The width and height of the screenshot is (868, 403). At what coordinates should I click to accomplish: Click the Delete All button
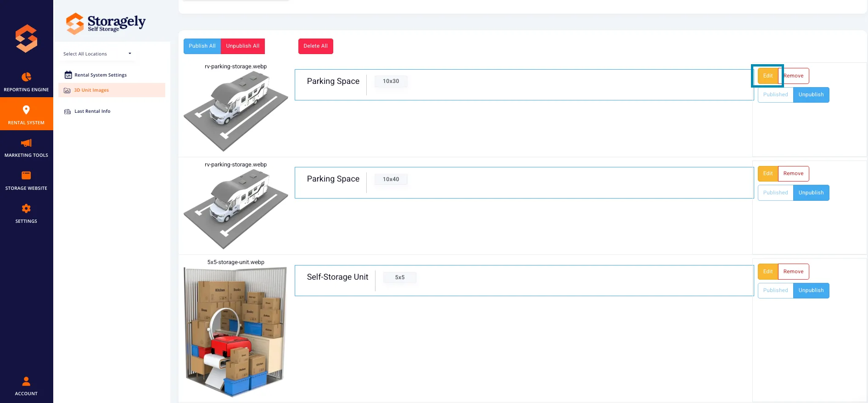tap(315, 46)
